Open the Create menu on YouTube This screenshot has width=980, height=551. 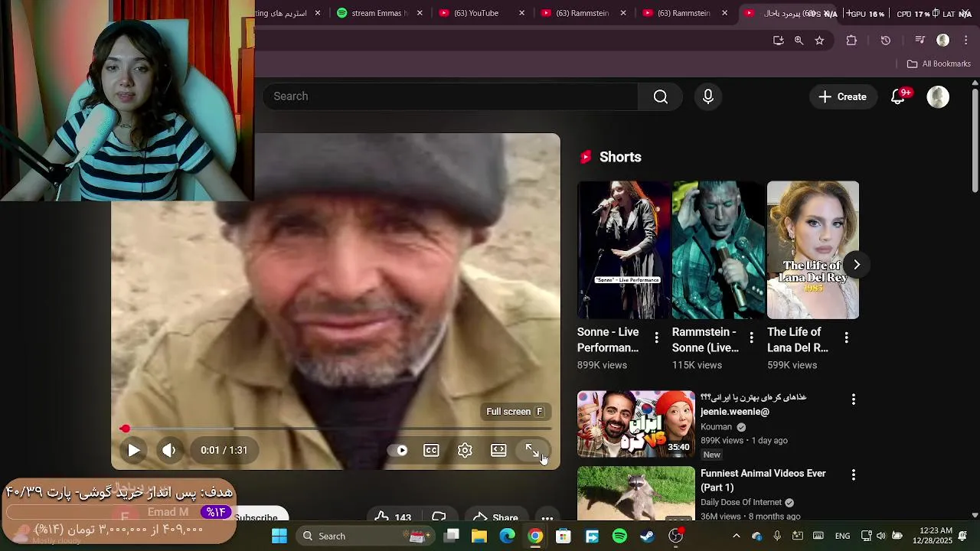(x=843, y=96)
